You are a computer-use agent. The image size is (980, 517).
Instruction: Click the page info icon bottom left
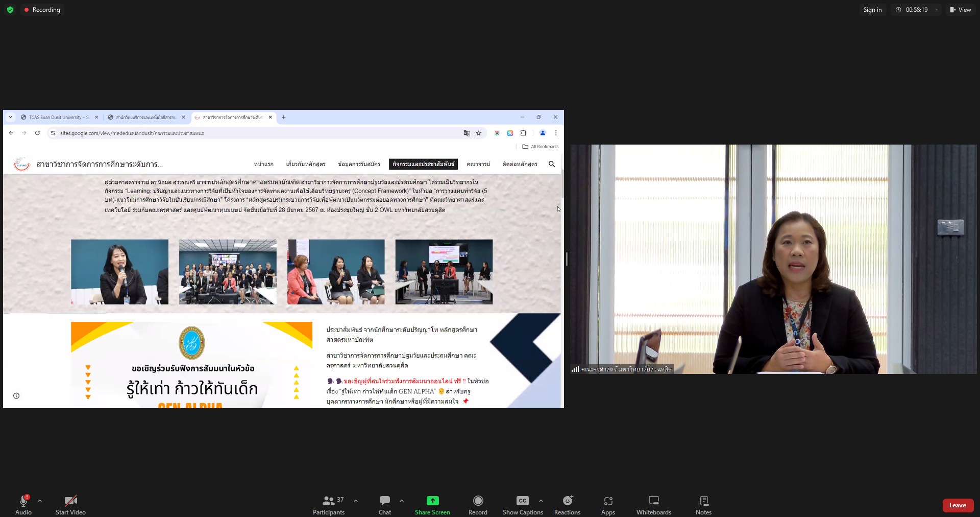[16, 395]
